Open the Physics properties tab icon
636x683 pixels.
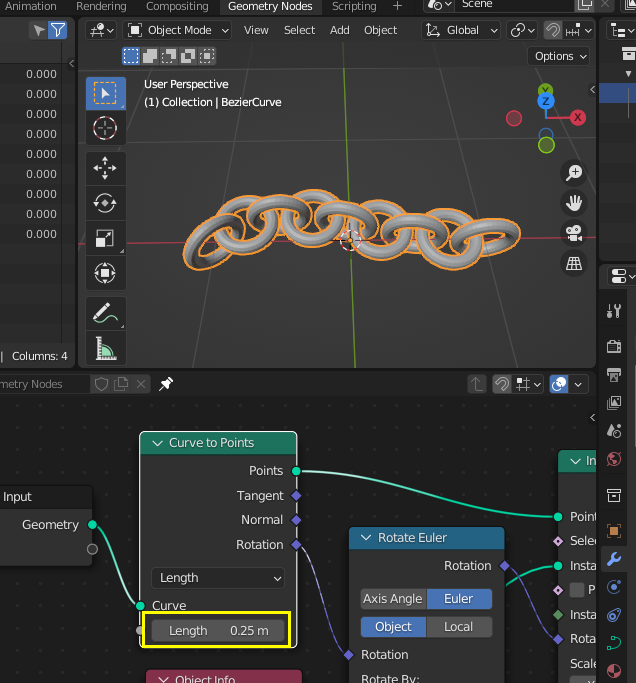[614, 587]
